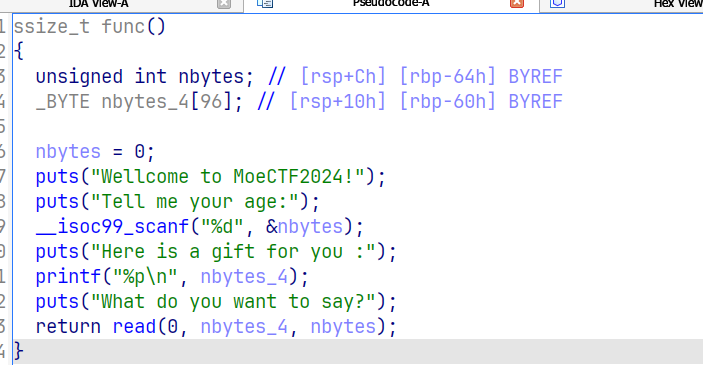703x365 pixels.
Task: Click the [rbp-60h] comment
Action: [x=447, y=102]
